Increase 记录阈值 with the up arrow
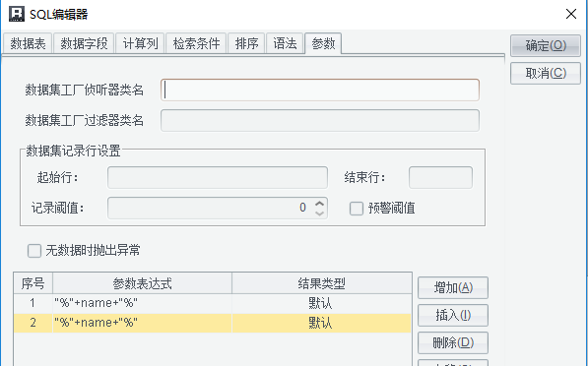The width and height of the screenshot is (588, 366). coord(319,204)
